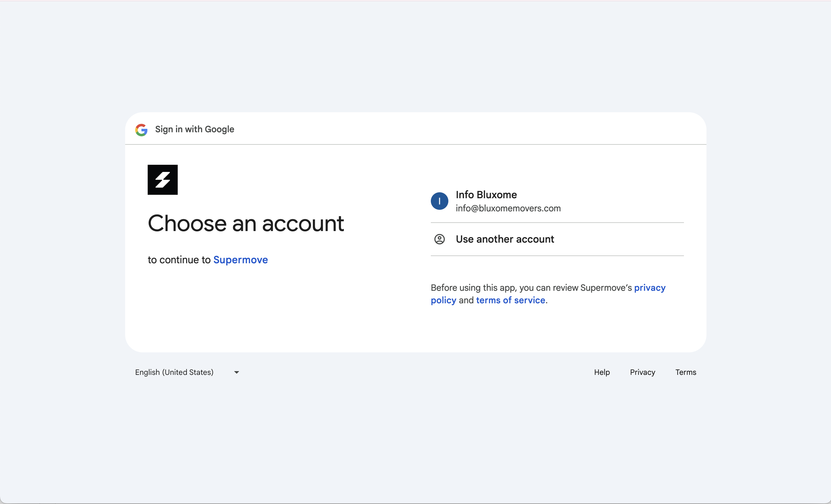Open the blue Supermove link
Image resolution: width=831 pixels, height=504 pixels.
241,260
